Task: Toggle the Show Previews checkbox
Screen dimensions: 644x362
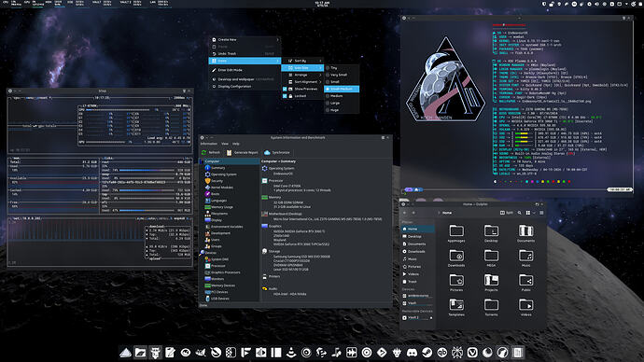Action: click(x=285, y=89)
